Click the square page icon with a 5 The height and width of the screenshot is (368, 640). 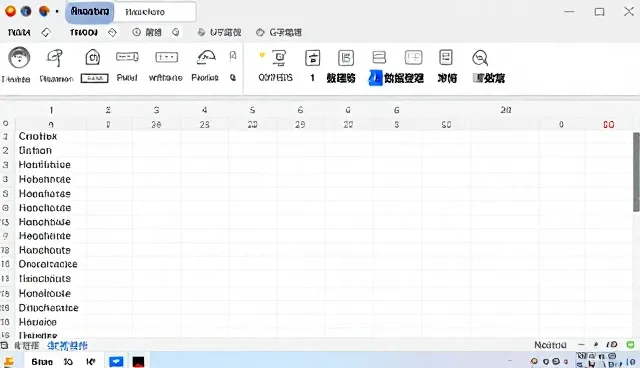coord(346,58)
